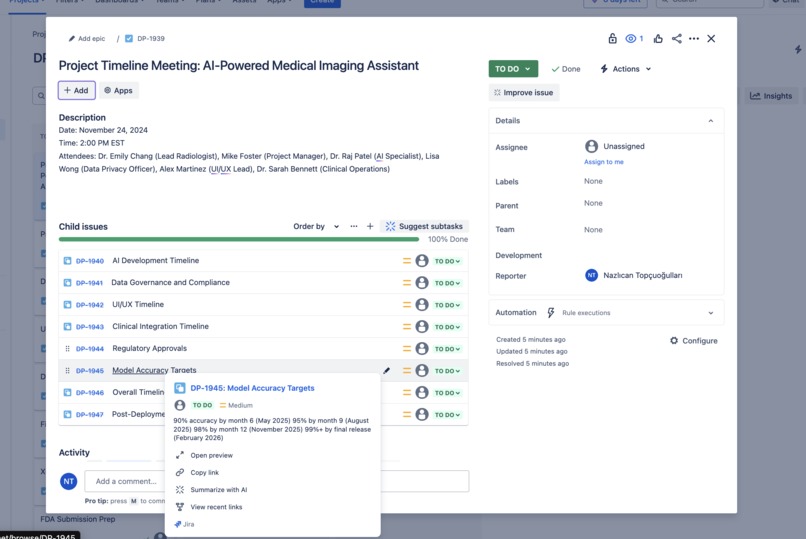Viewport: 806px width, 539px height.
Task: Click the Add epic pencil link
Action: tap(87, 39)
